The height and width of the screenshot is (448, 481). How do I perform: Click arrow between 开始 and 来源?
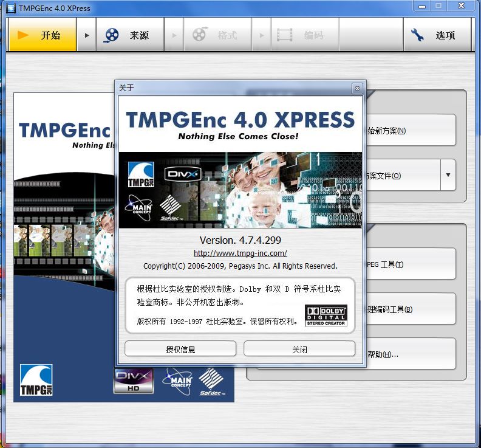click(87, 35)
